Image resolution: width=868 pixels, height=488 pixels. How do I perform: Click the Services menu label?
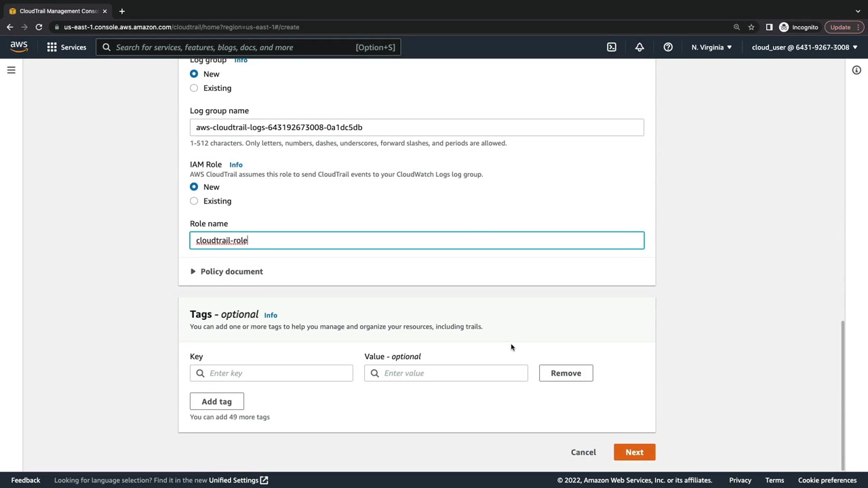pyautogui.click(x=73, y=47)
